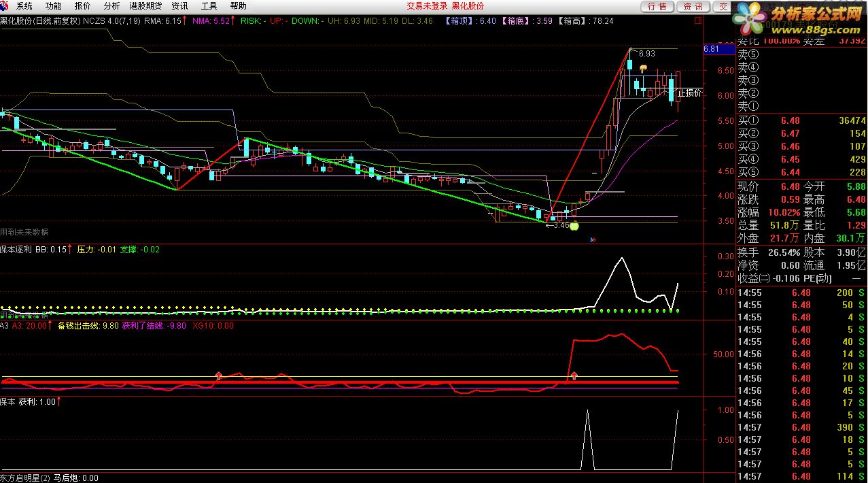Viewport: 868px width, 483px height.
Task: Click the 内盘 30.1万 value
Action: click(x=835, y=238)
